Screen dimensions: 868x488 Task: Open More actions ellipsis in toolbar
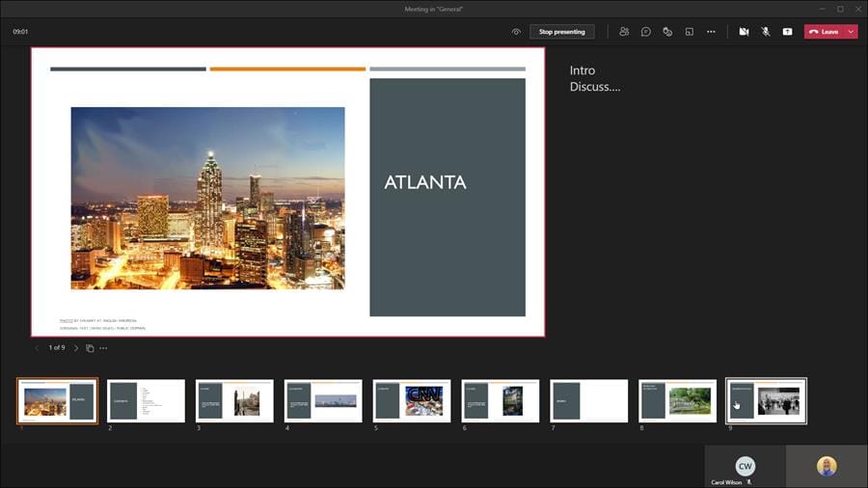coord(712,32)
